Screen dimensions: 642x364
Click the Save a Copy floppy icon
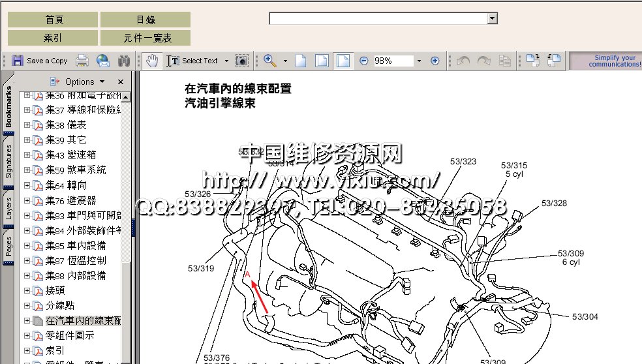pyautogui.click(x=18, y=61)
